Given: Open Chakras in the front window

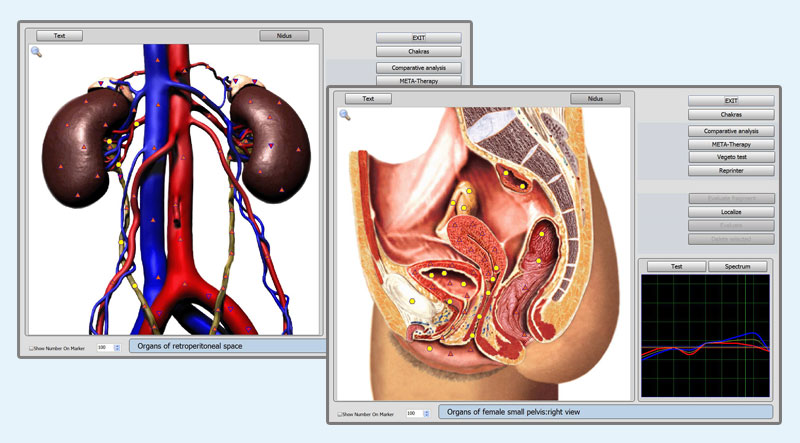Looking at the screenshot, I should (x=731, y=115).
